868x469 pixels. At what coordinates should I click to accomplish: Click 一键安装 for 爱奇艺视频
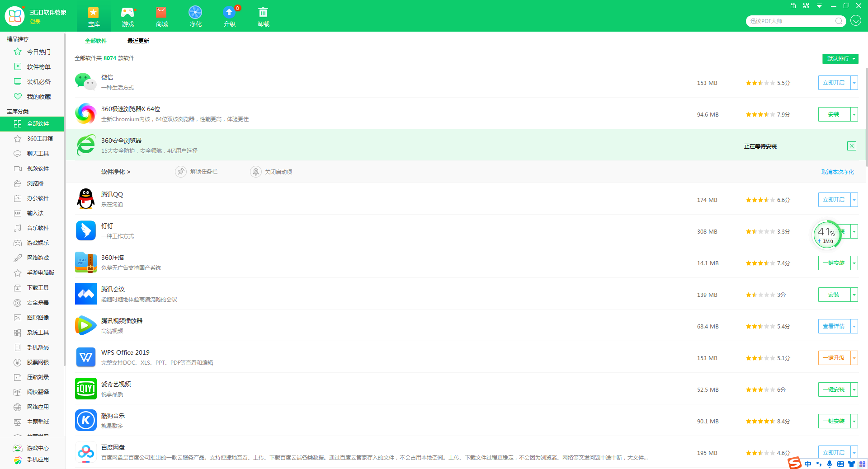[834, 389]
